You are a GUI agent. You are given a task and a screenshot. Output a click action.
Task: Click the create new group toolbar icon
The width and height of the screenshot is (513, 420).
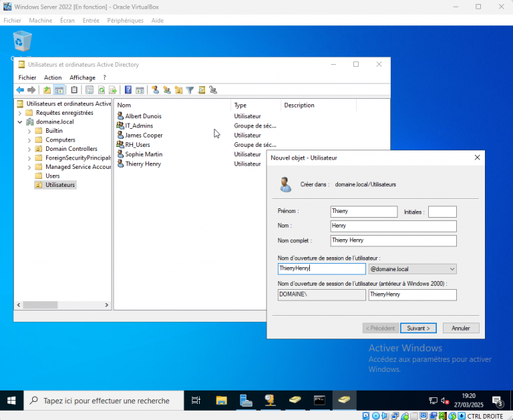(167, 90)
